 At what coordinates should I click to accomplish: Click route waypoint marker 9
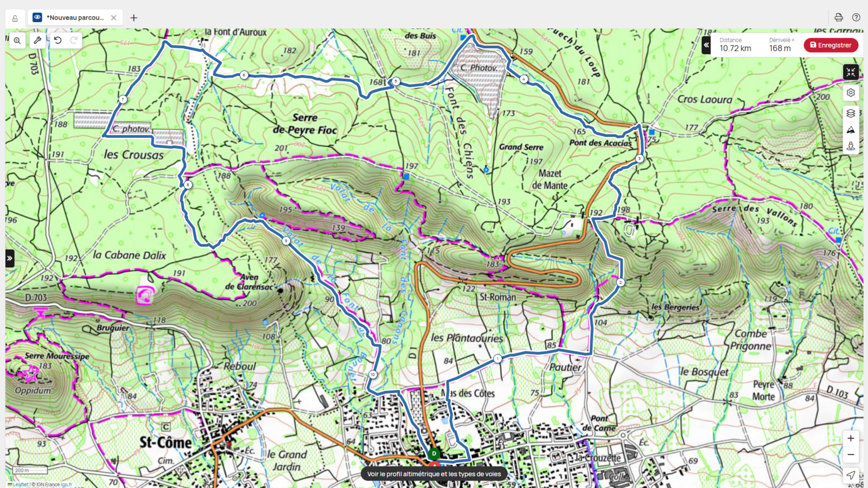(286, 241)
